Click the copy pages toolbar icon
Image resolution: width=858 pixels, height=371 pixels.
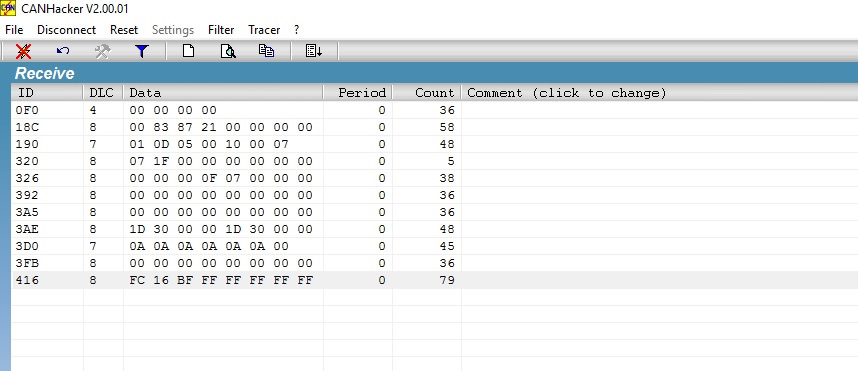[x=266, y=51]
